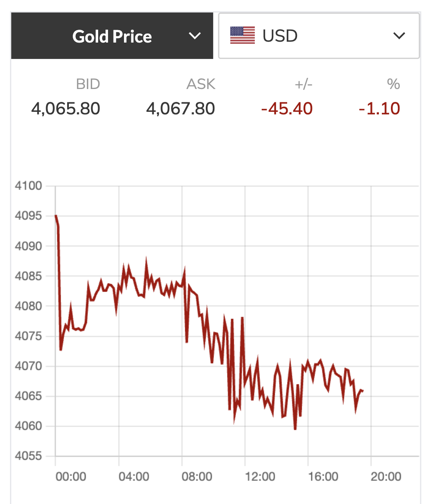Click the BID price value 4,065.80
446x504 pixels.
point(65,108)
